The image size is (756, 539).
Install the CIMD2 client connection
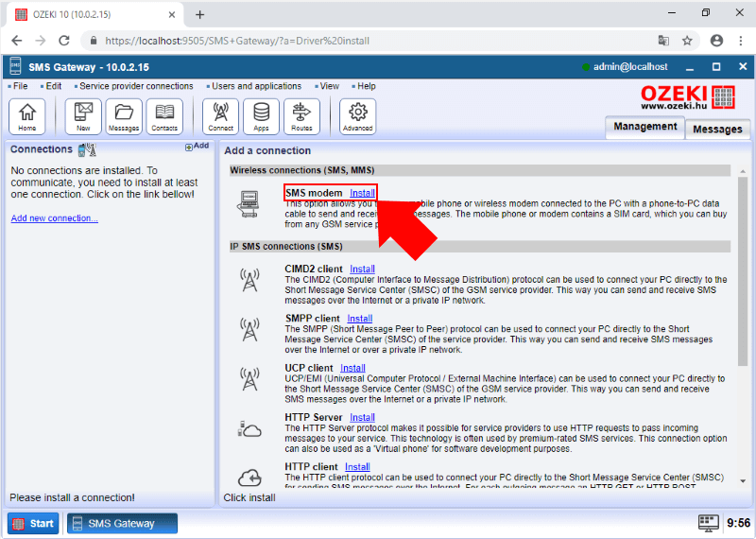362,269
